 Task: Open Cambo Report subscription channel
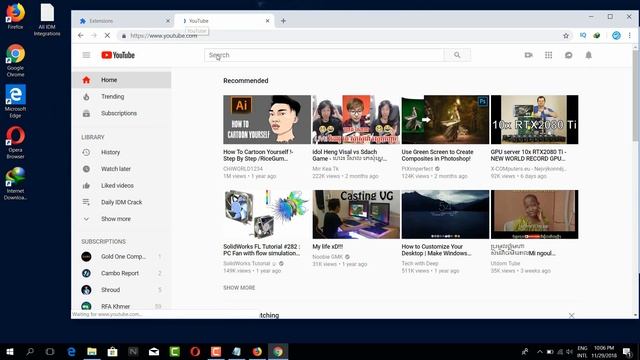pos(122,273)
